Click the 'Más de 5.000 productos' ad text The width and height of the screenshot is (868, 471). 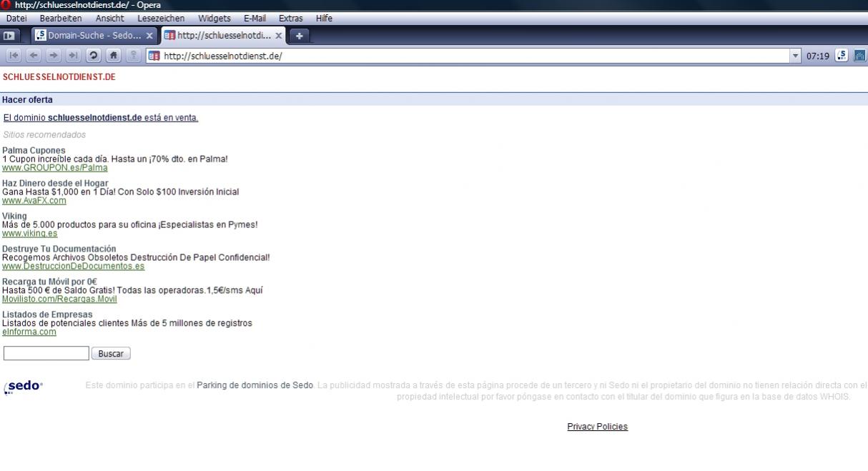point(130,224)
